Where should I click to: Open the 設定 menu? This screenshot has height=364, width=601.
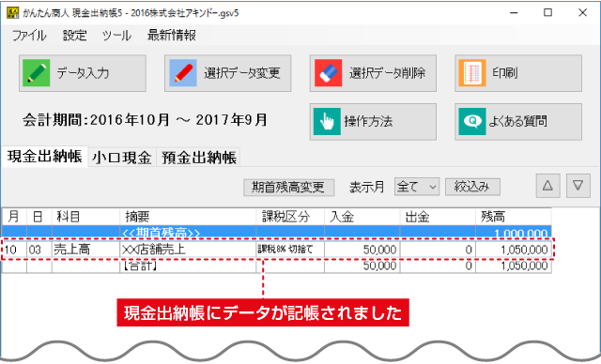point(75,36)
